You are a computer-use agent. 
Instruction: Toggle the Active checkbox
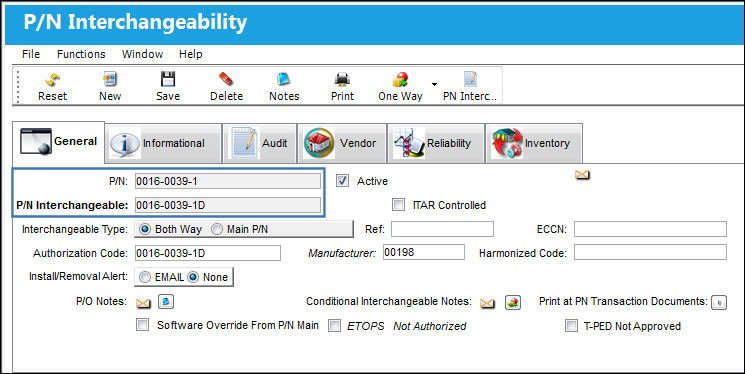click(342, 181)
